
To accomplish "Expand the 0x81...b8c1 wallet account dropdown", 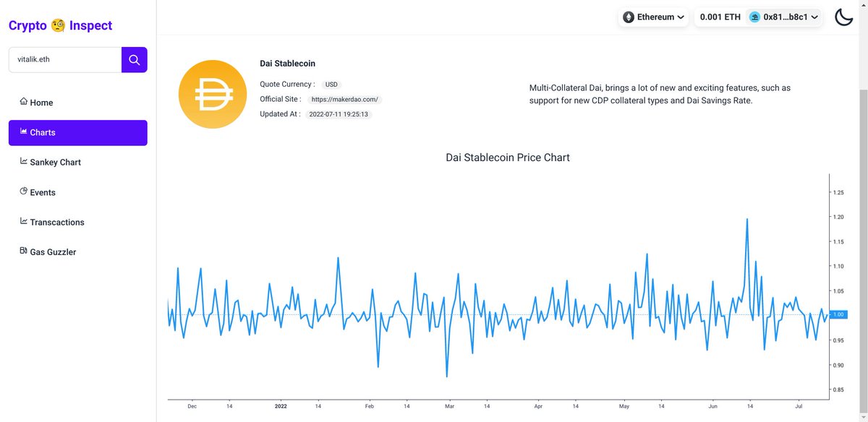I will [784, 17].
